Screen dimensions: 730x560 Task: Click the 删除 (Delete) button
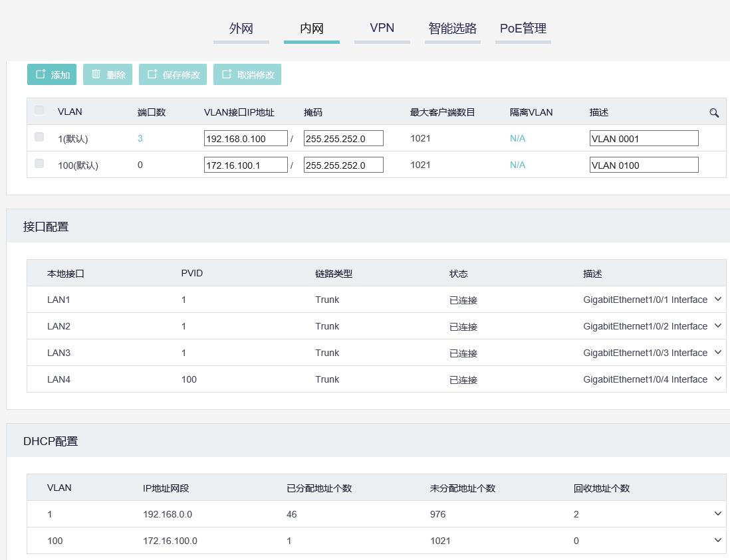click(108, 74)
